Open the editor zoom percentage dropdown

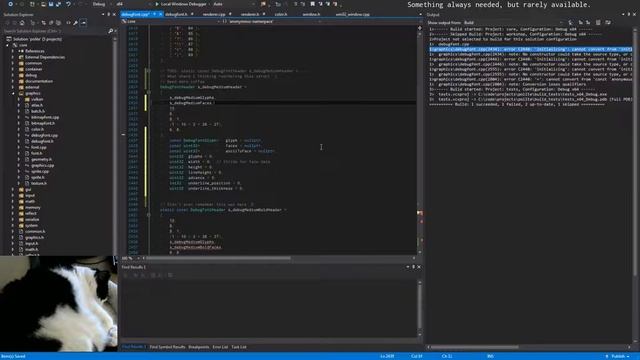click(130, 258)
